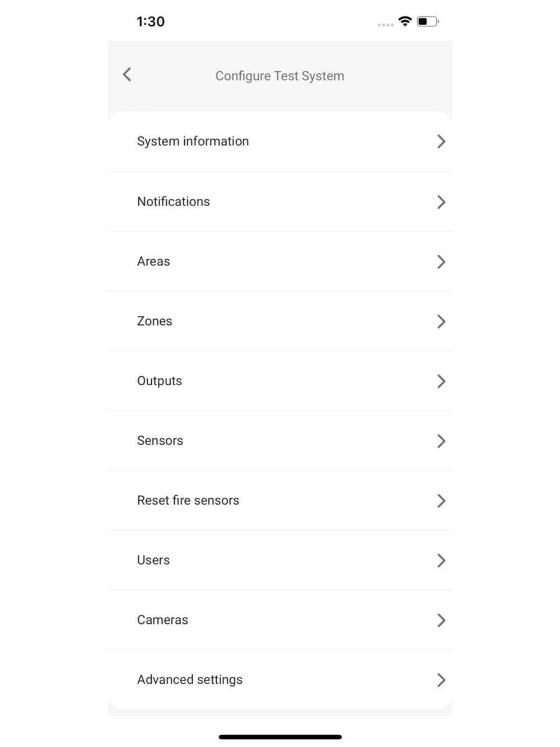
Task: Tap the back arrow icon
Action: click(x=127, y=74)
